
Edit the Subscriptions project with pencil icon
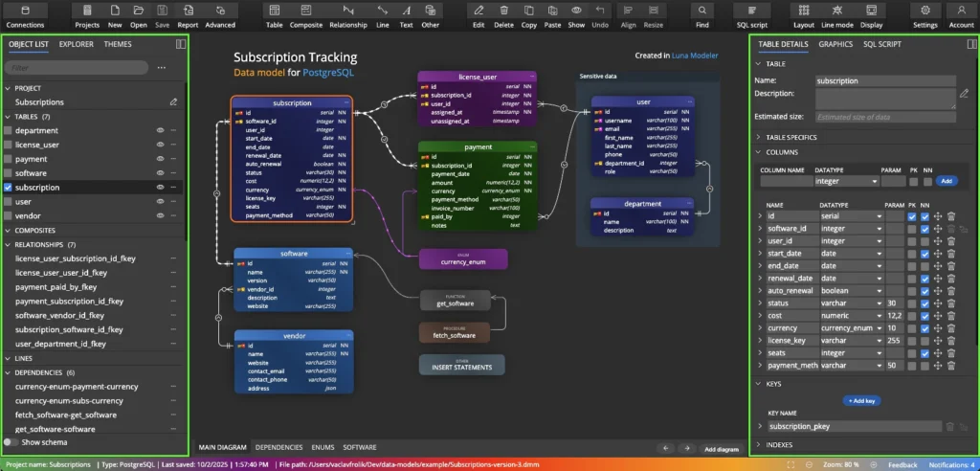(x=173, y=101)
